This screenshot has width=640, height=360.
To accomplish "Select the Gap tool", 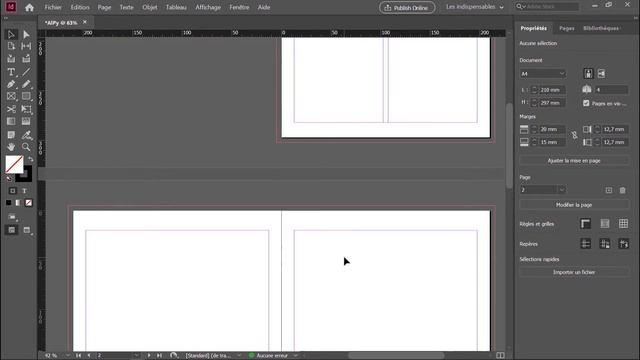I will 26,46.
